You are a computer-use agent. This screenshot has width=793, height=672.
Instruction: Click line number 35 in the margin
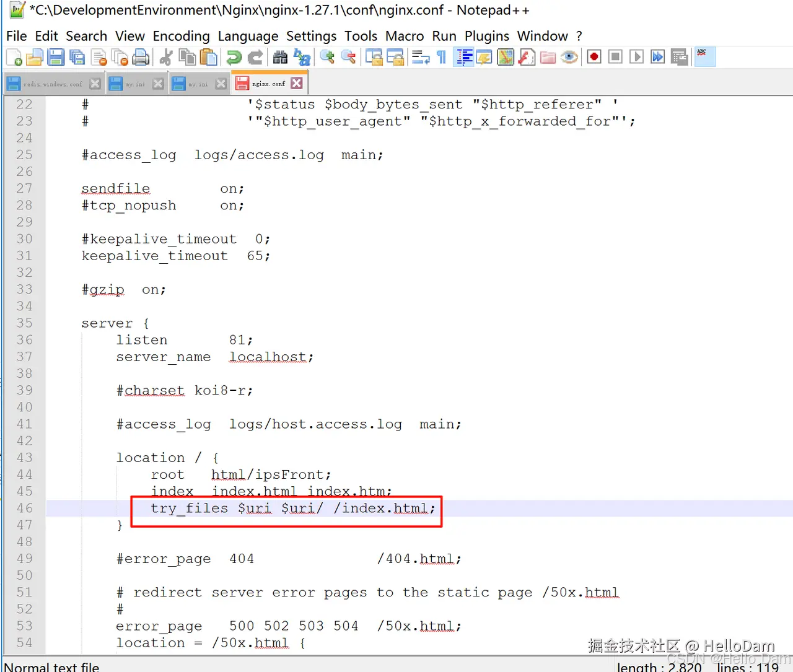(24, 323)
